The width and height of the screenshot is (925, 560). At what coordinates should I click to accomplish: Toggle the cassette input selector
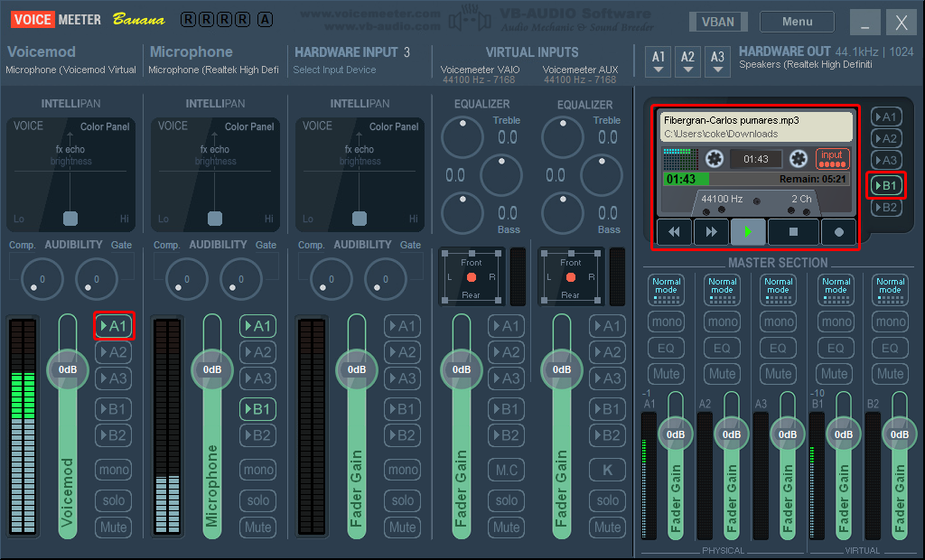click(x=832, y=158)
